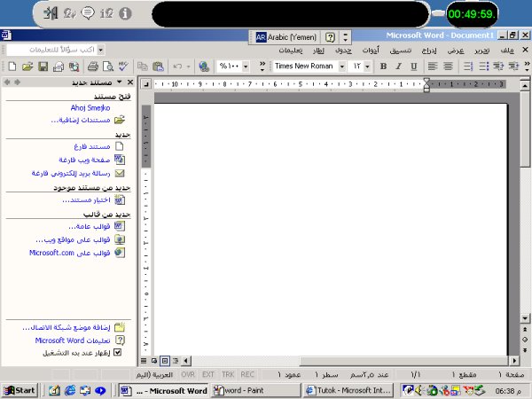Image resolution: width=532 pixels, height=399 pixels.
Task: Open Microsoft Word help link in pane
Action: (73, 340)
